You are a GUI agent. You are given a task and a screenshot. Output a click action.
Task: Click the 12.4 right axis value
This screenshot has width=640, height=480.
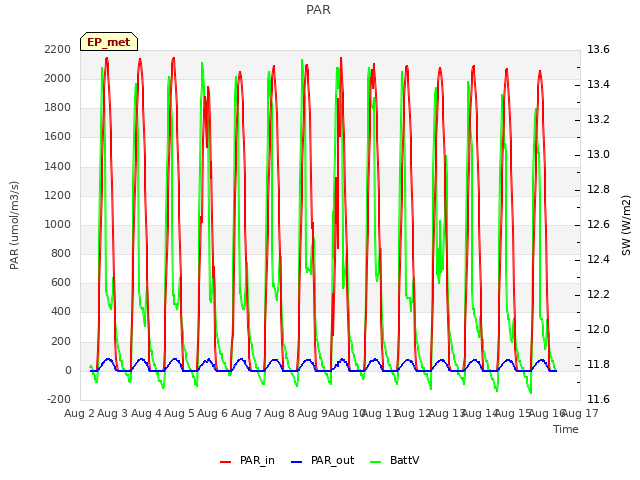[598, 259]
